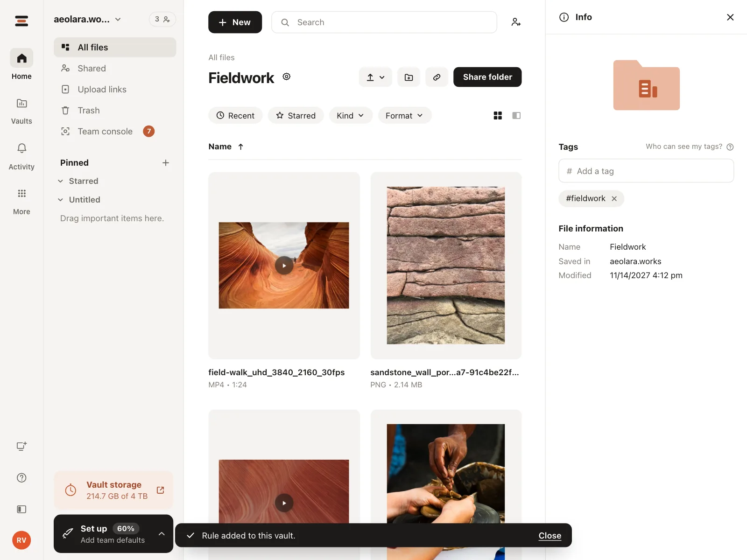Filter by Starred files
This screenshot has height=560, width=747.
click(x=296, y=115)
